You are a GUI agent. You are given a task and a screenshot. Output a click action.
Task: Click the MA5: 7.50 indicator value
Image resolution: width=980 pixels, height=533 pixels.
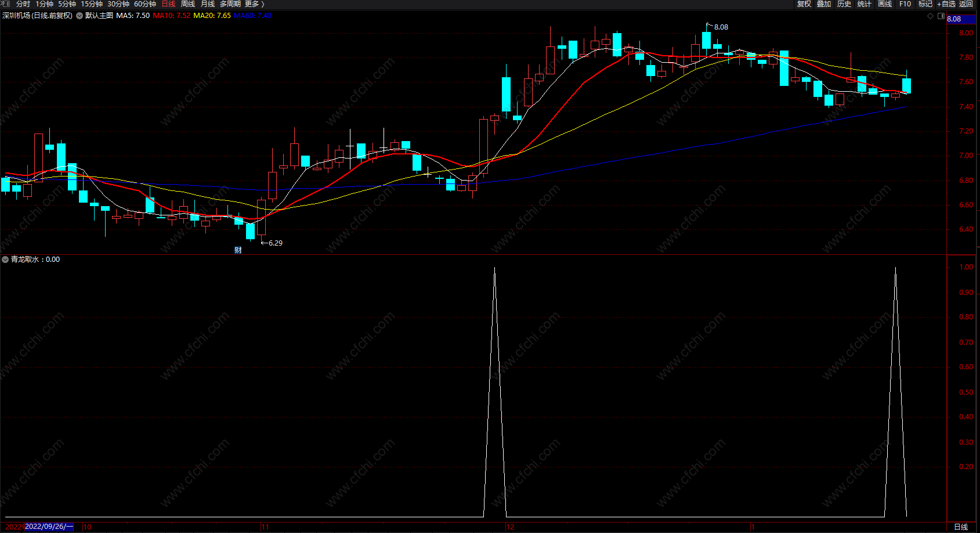[133, 16]
